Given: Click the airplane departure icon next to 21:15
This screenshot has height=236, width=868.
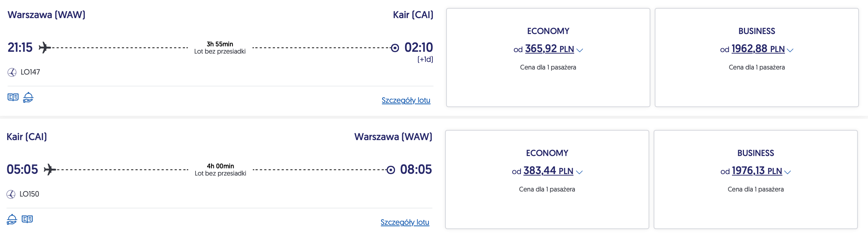Looking at the screenshot, I should click(x=45, y=47).
